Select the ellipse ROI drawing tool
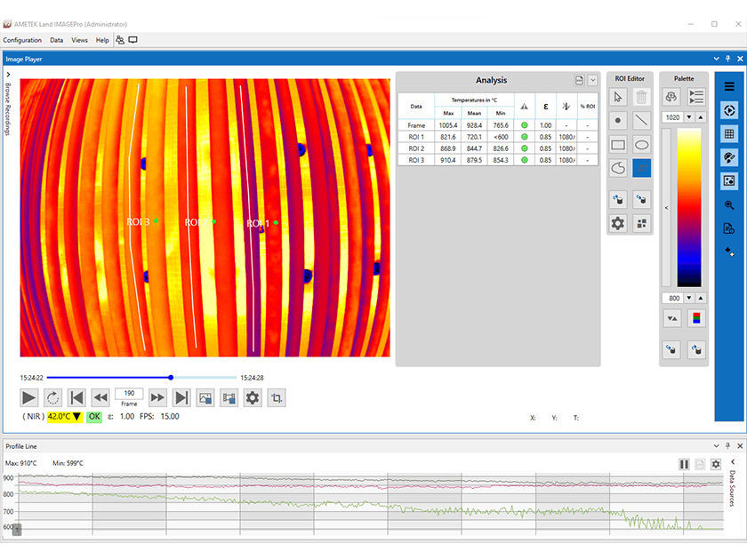The height and width of the screenshot is (560, 747). 642,144
